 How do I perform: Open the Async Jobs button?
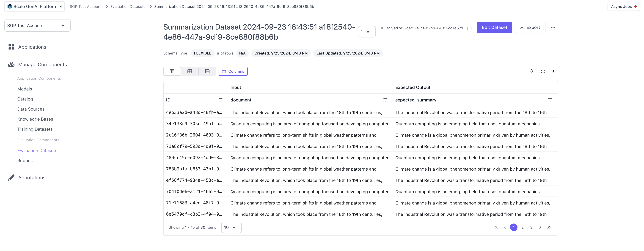click(624, 6)
